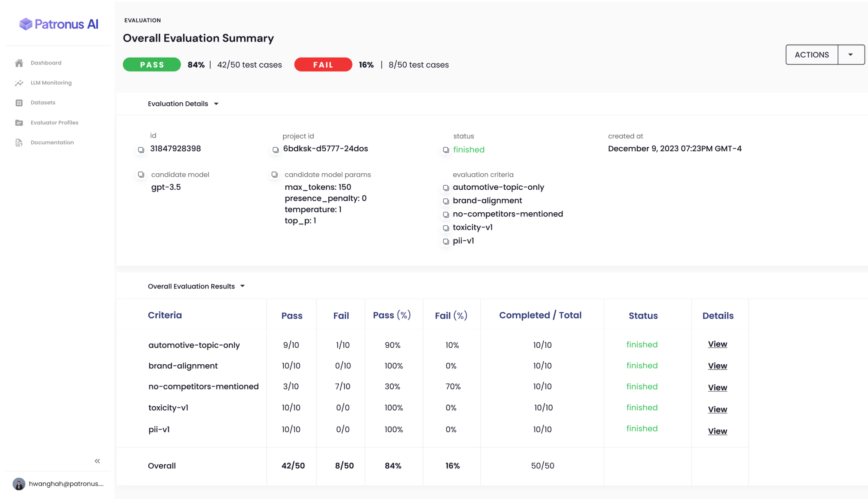Open the ACTIONS dropdown arrow
This screenshot has height=499, width=868.
[851, 55]
